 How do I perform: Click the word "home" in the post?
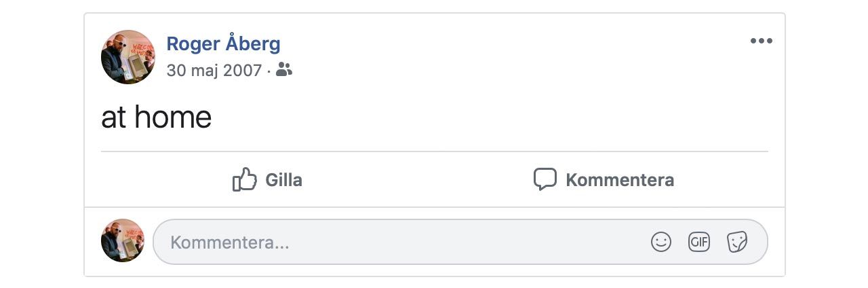click(x=173, y=118)
